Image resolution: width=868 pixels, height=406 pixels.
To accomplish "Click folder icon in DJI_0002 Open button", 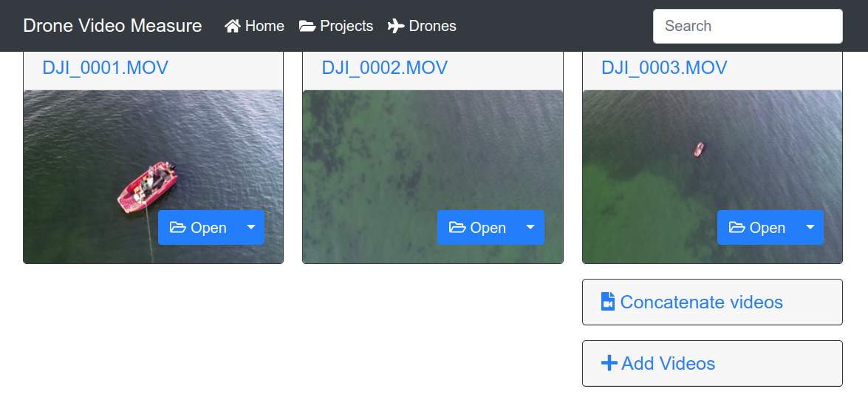I will [457, 227].
